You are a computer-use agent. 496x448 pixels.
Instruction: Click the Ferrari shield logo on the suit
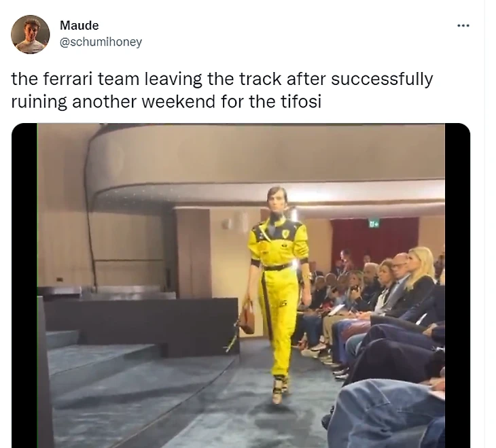tap(285, 234)
